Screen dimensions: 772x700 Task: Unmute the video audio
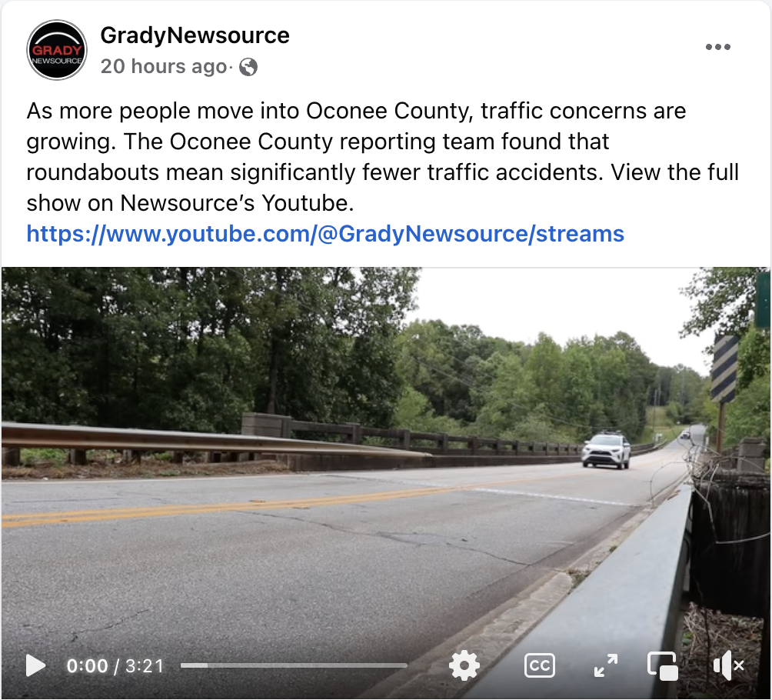[x=728, y=665]
